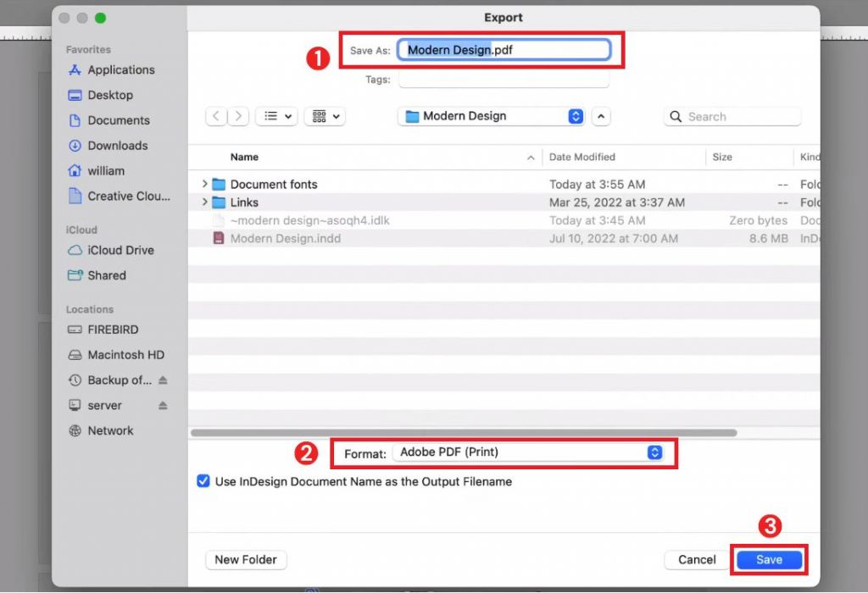Open the Documents sidebar location
Image resolution: width=868 pixels, height=593 pixels.
(x=119, y=120)
